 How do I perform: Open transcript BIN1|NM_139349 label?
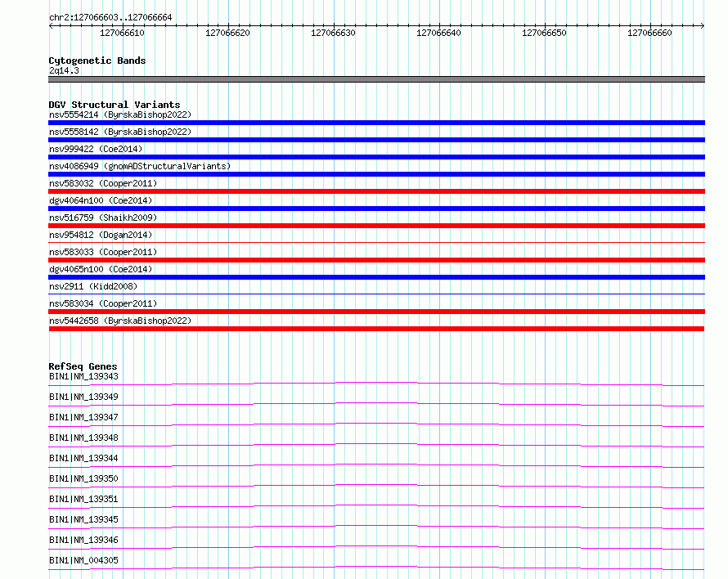click(83, 397)
